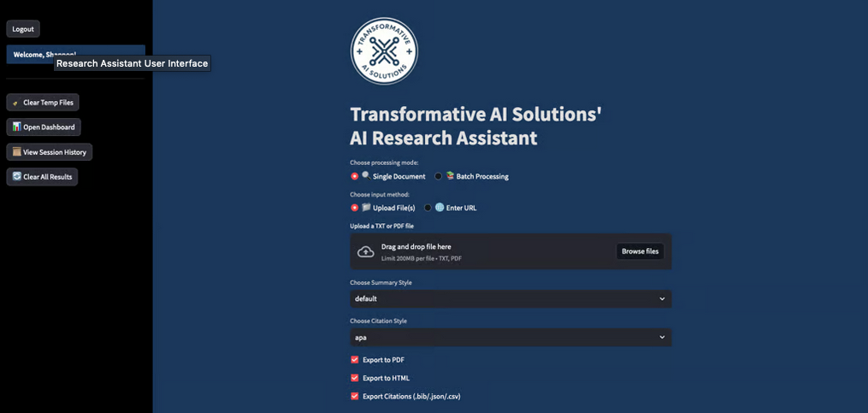Click the globe icon beside Enter URL
Screen dimensions: 868x413
[440, 208]
